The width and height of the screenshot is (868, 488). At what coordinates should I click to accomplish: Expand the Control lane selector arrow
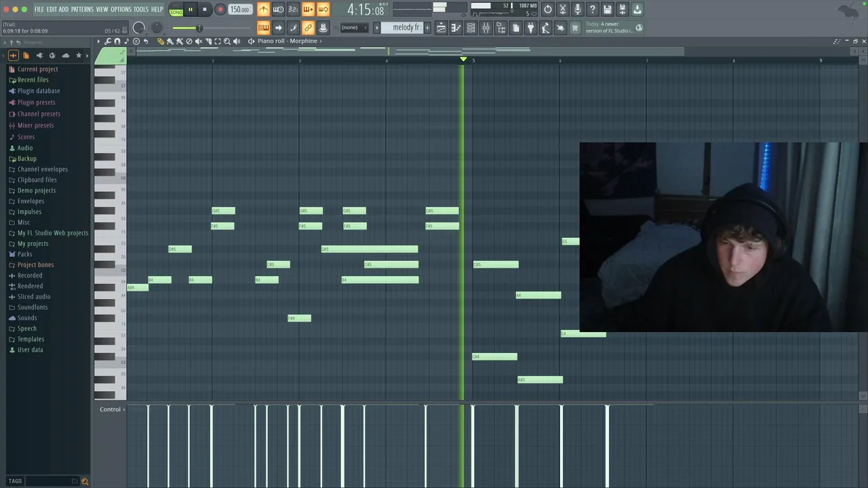[x=124, y=409]
